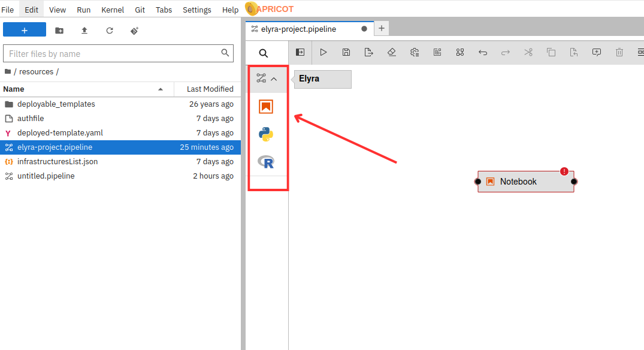The height and width of the screenshot is (350, 644).
Task: Open the Settings menu
Action: (196, 10)
